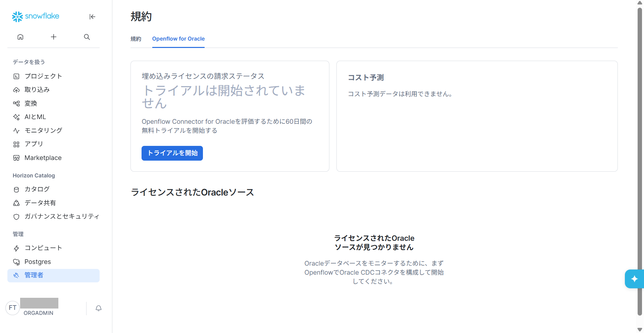Click the 取り込み cloud icon
The image size is (644, 333).
pyautogui.click(x=16, y=90)
